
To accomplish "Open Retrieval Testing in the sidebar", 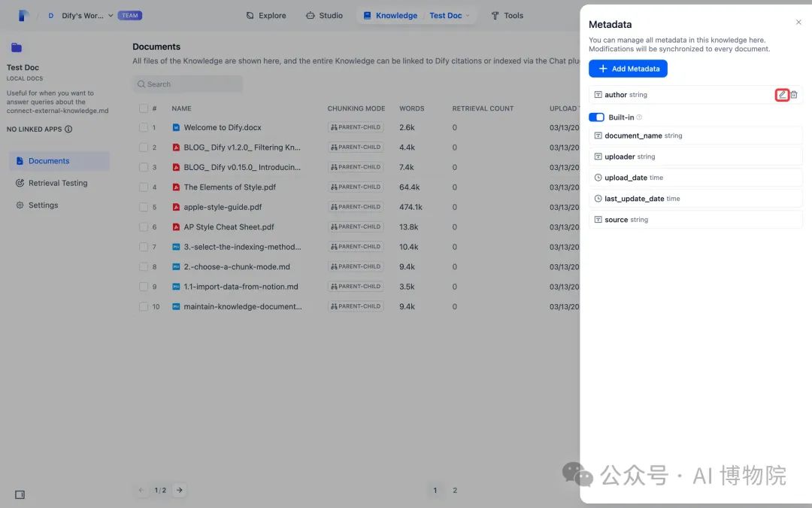I will (59, 183).
